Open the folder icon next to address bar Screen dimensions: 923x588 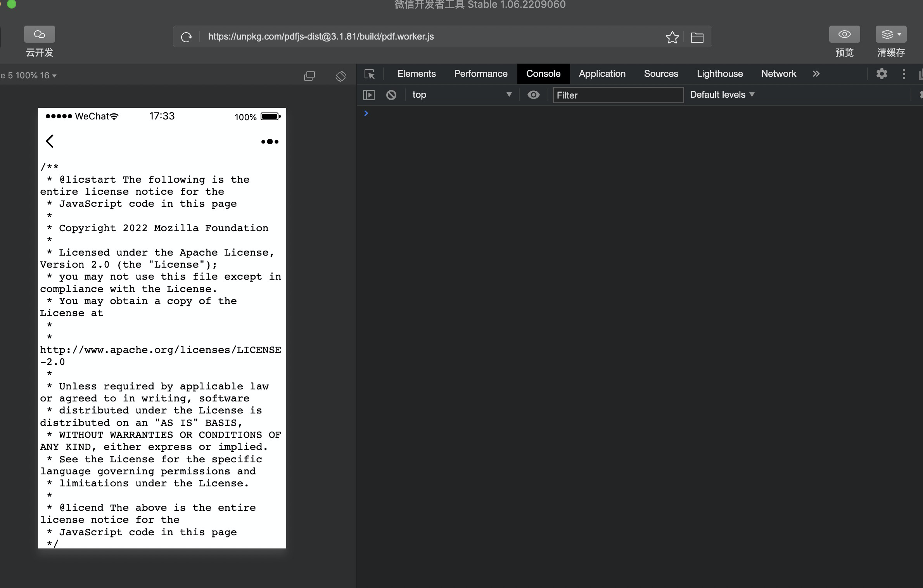coord(697,37)
